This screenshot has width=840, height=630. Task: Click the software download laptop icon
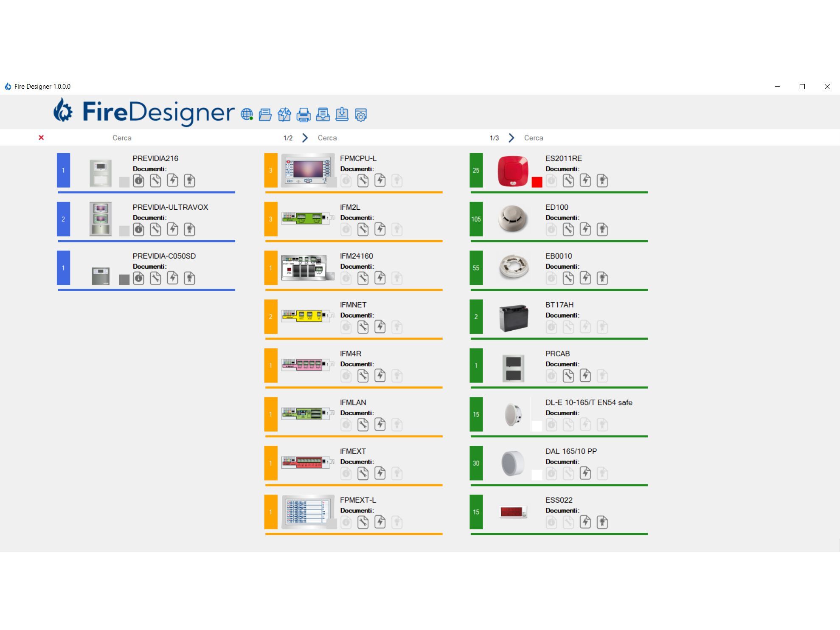pos(342,115)
